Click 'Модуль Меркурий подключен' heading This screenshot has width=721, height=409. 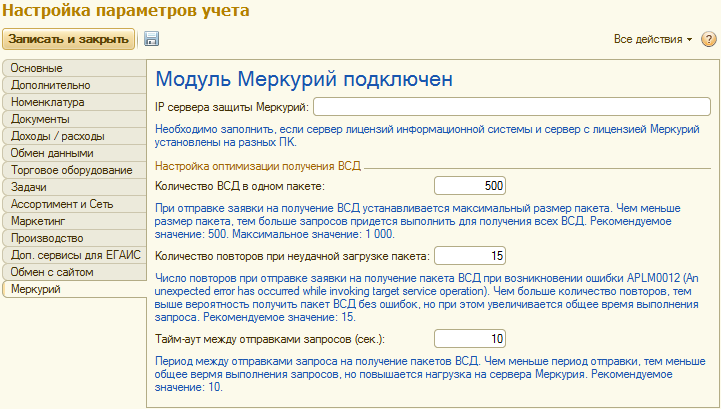click(304, 79)
